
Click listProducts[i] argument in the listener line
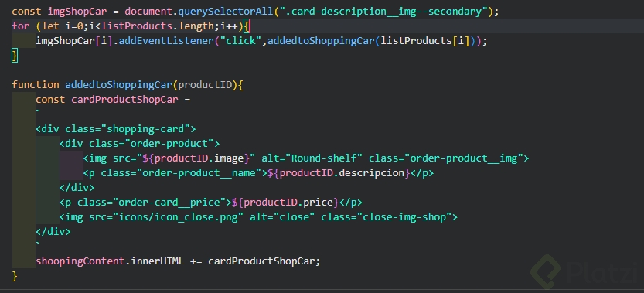tap(424, 41)
